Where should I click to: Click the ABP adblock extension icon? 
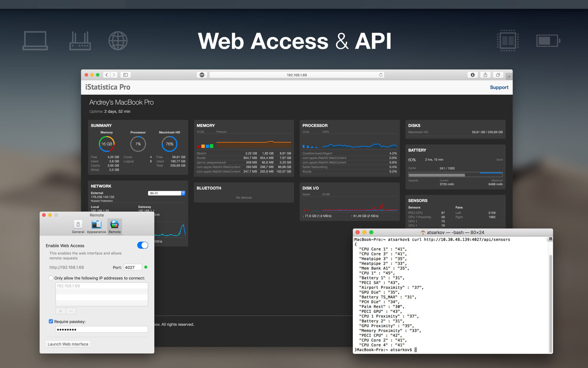(202, 75)
